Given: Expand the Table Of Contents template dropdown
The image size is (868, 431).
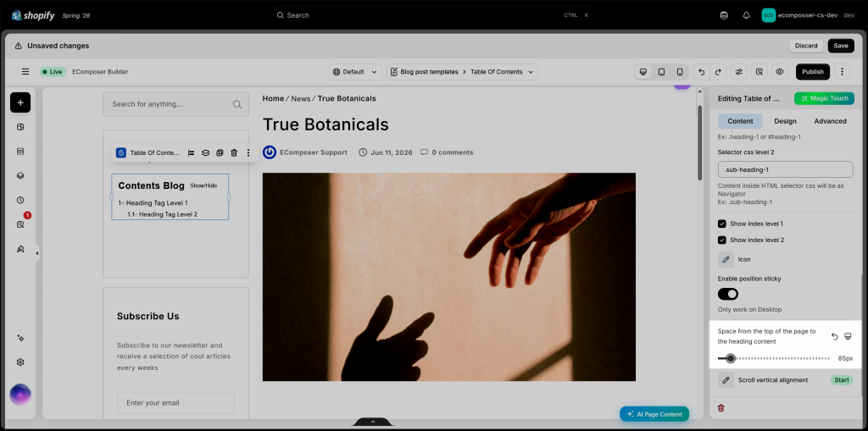Looking at the screenshot, I should tap(462, 72).
